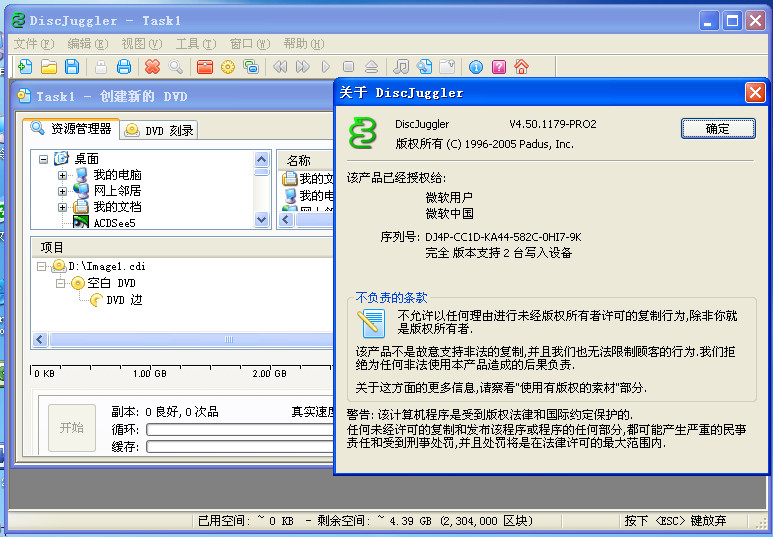Open the red toolbox toolbar icon
The height and width of the screenshot is (537, 773).
coord(205,67)
